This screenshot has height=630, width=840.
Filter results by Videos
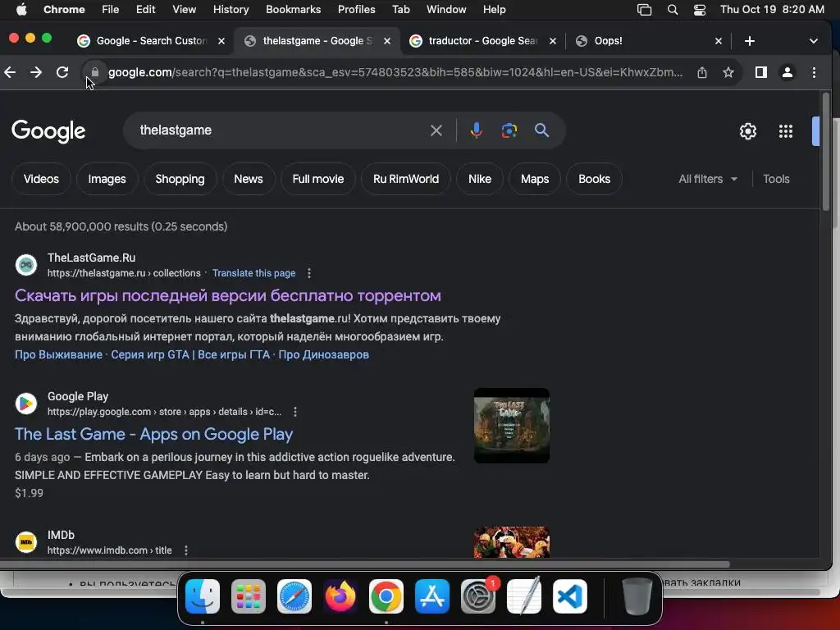coord(41,179)
